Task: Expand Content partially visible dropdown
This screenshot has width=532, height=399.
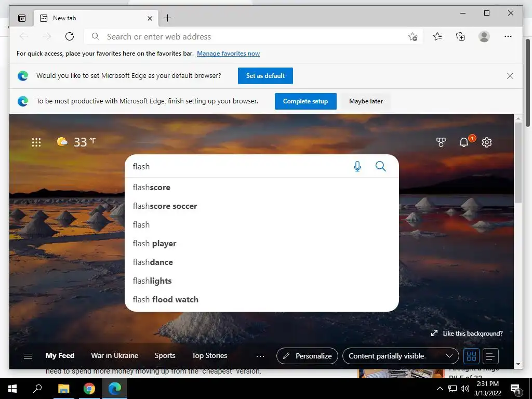Action: 401,356
